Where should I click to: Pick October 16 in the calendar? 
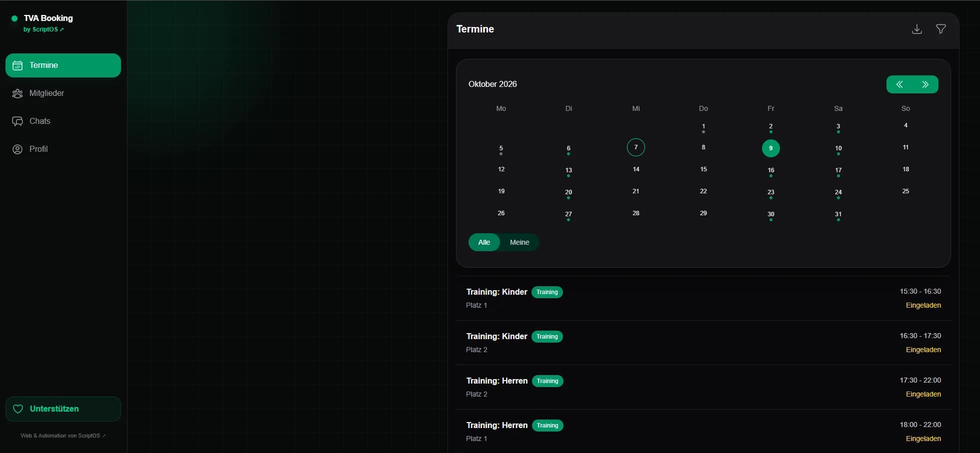pyautogui.click(x=771, y=171)
